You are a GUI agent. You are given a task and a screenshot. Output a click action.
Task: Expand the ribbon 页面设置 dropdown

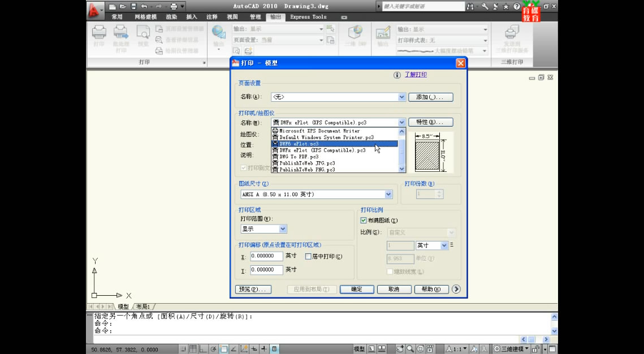[x=321, y=40]
